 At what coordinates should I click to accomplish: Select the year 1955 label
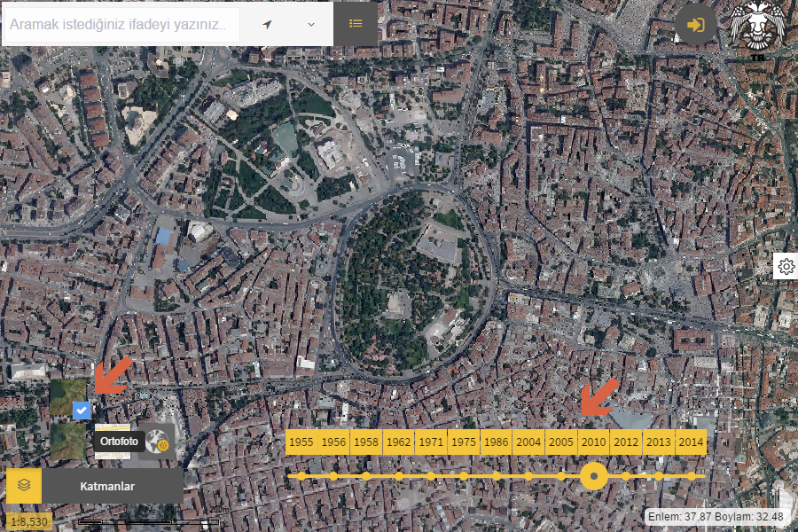[x=301, y=442]
